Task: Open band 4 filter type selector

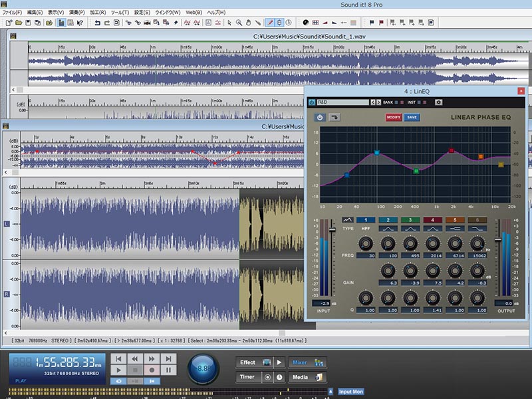Action: click(433, 229)
